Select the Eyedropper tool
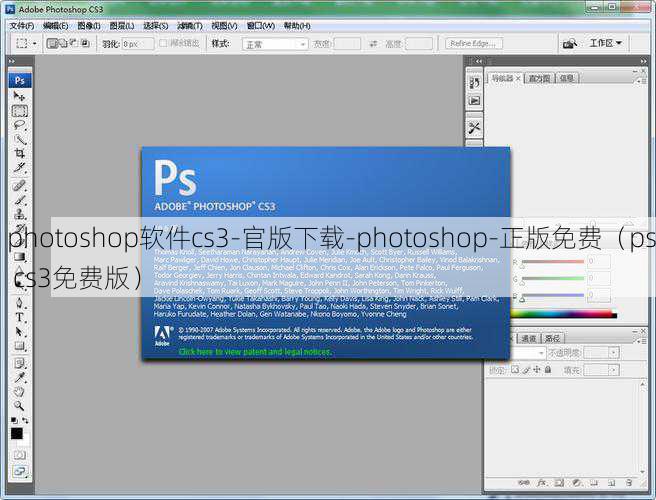The image size is (656, 500). 19,378
